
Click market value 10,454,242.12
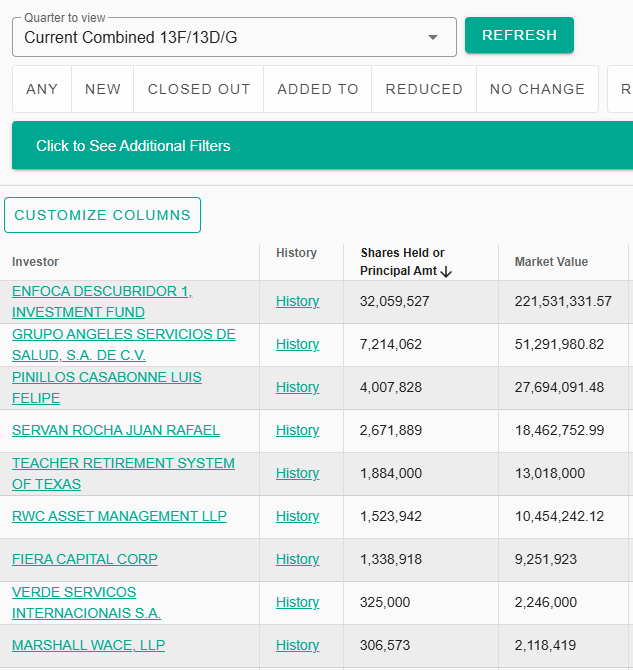point(559,516)
